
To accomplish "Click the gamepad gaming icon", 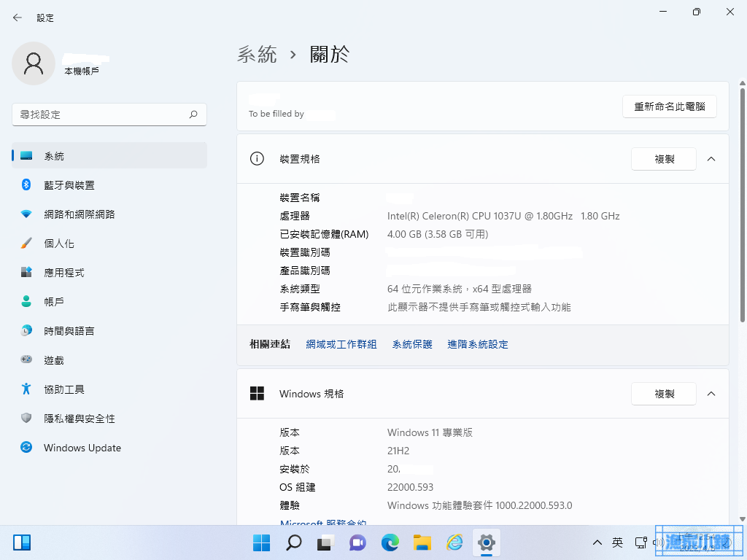I will click(x=26, y=359).
